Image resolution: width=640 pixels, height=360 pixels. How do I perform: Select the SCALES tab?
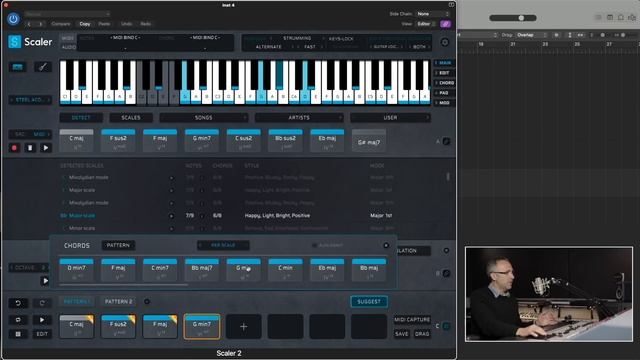click(131, 118)
